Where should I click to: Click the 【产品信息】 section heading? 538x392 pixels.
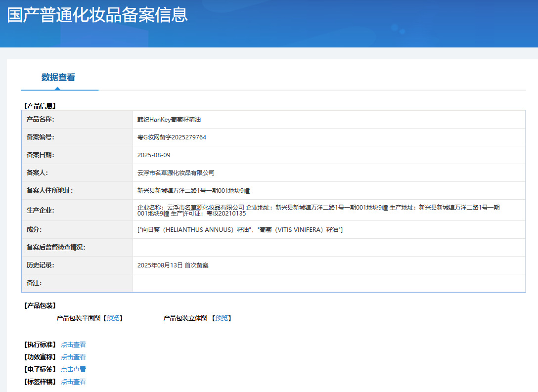click(x=40, y=106)
